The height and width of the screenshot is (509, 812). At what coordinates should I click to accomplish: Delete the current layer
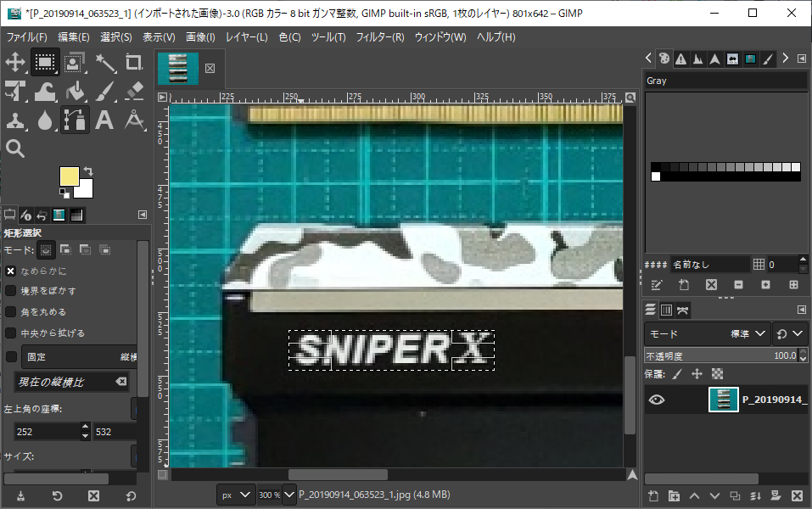(x=797, y=496)
